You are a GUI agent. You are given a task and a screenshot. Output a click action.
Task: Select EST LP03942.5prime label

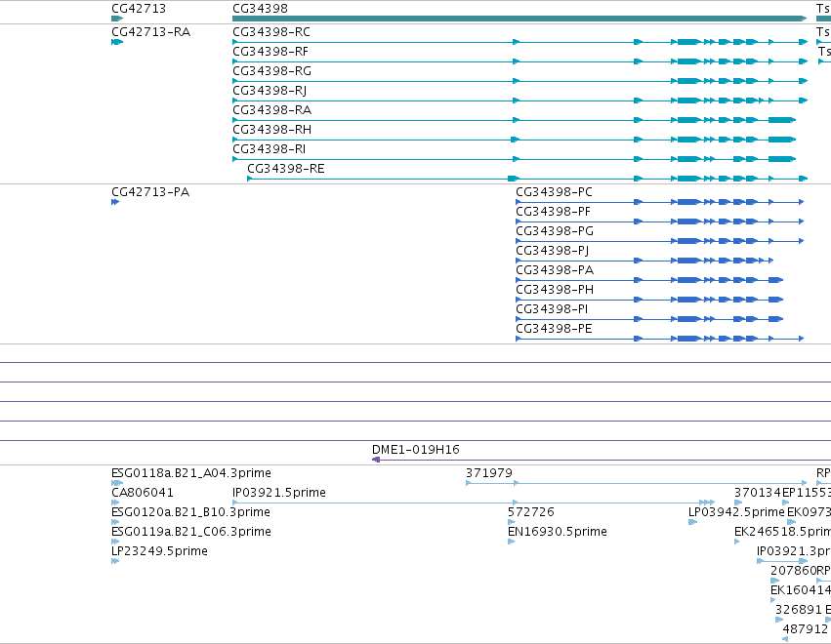coord(736,512)
